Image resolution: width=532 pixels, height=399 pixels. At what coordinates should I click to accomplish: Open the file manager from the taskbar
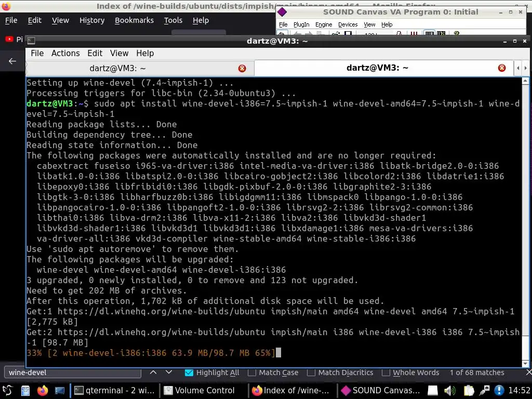25,391
